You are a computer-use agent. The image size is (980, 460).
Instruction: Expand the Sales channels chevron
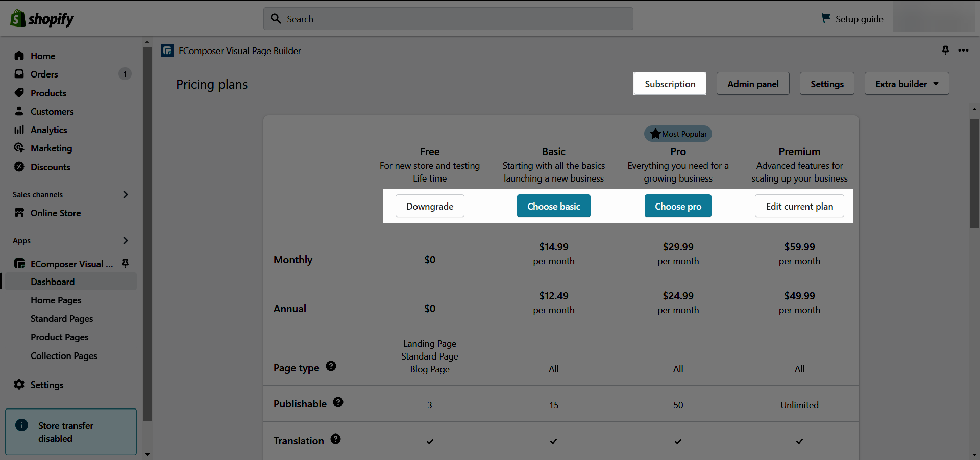pos(126,194)
